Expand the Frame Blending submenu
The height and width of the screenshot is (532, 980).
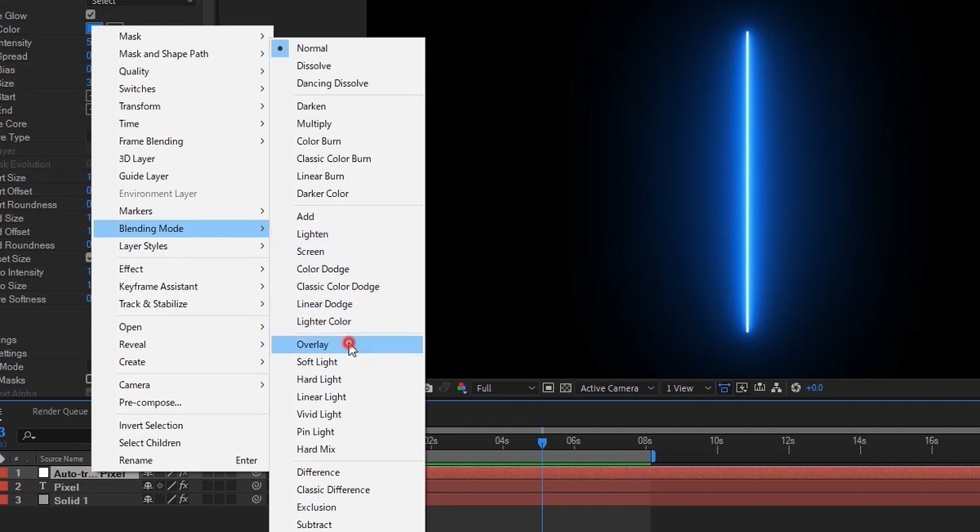tap(181, 141)
